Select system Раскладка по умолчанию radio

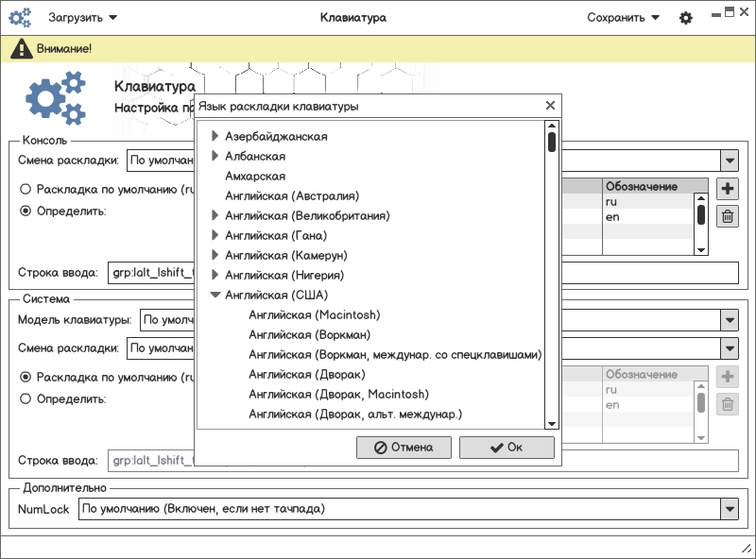(26, 377)
